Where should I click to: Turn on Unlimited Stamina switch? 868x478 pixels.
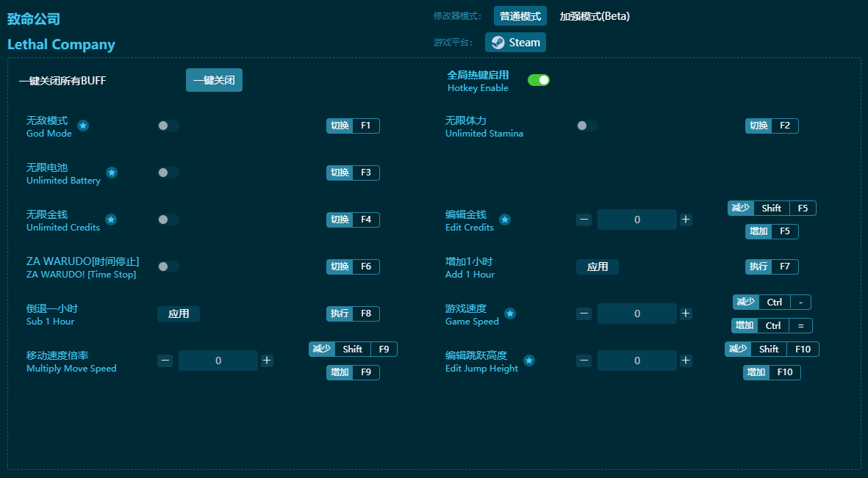pos(587,126)
